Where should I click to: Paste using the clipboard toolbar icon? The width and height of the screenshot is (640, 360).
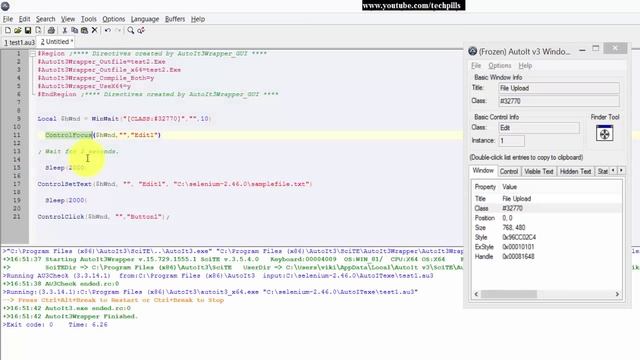coord(84,30)
